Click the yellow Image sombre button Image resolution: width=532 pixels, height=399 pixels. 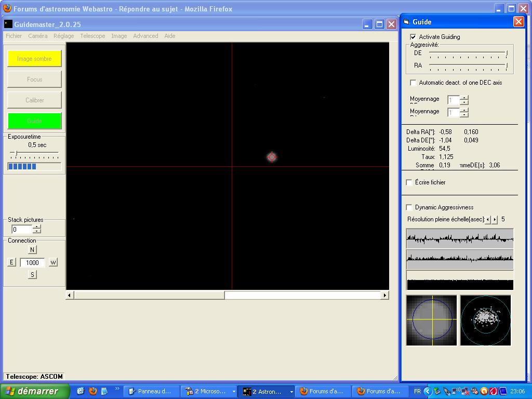pyautogui.click(x=34, y=59)
